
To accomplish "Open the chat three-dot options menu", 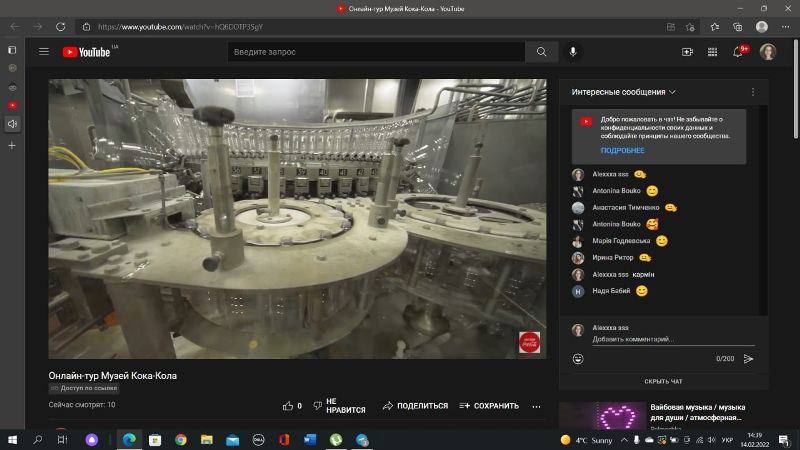I will 753,92.
